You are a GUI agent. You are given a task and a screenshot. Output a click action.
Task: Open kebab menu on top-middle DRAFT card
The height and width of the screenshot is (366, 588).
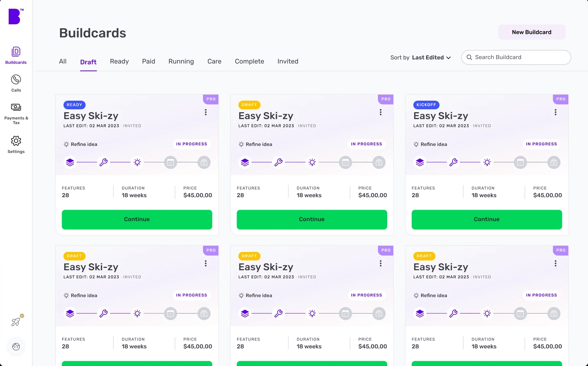(380, 112)
